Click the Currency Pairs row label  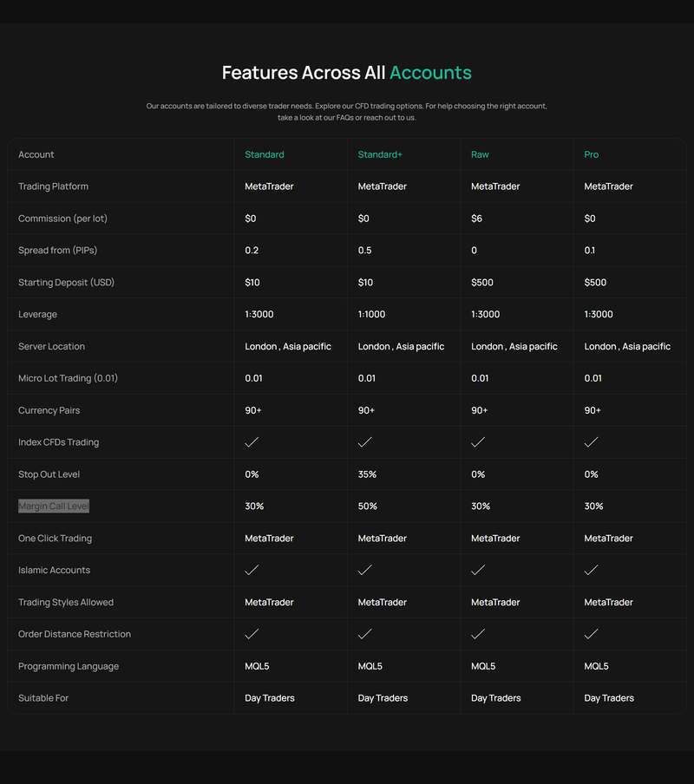[x=49, y=410]
